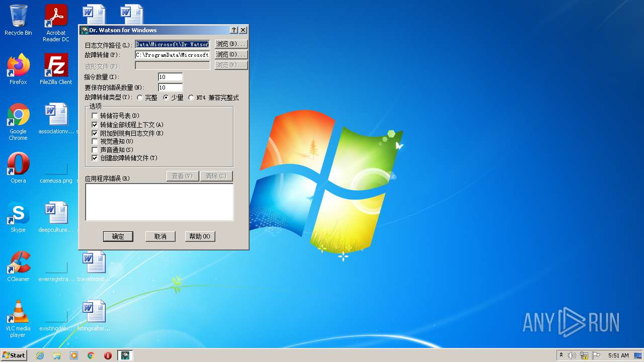
Task: Show hidden system tray icons
Action: [x=561, y=355]
